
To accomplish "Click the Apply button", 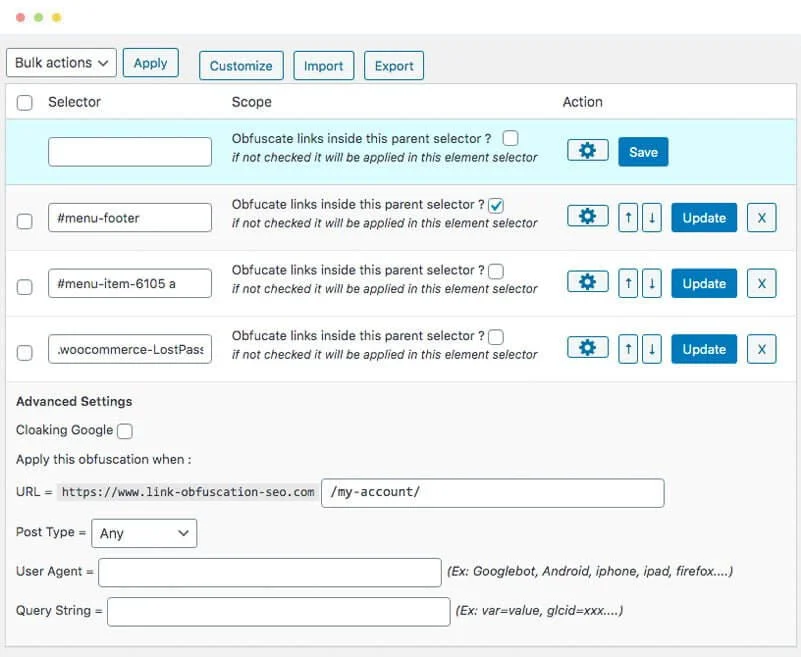I will (151, 63).
